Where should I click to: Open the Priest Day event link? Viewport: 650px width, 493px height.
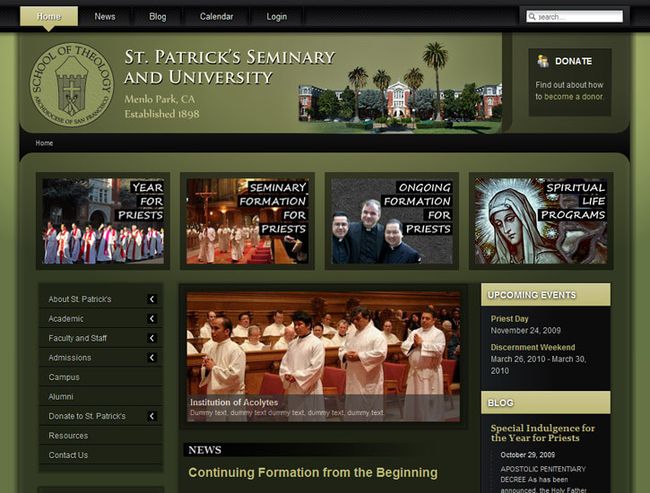509,318
